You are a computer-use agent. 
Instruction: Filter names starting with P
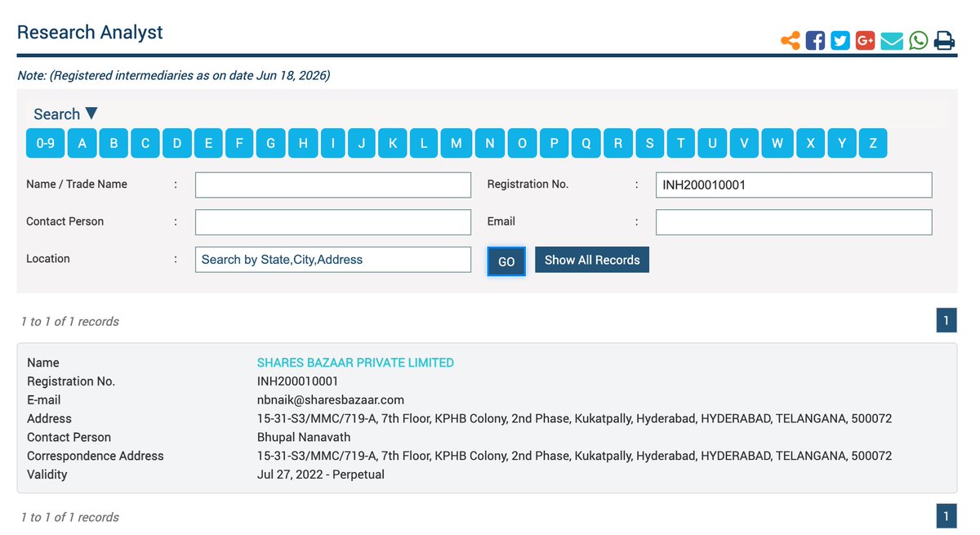(554, 143)
